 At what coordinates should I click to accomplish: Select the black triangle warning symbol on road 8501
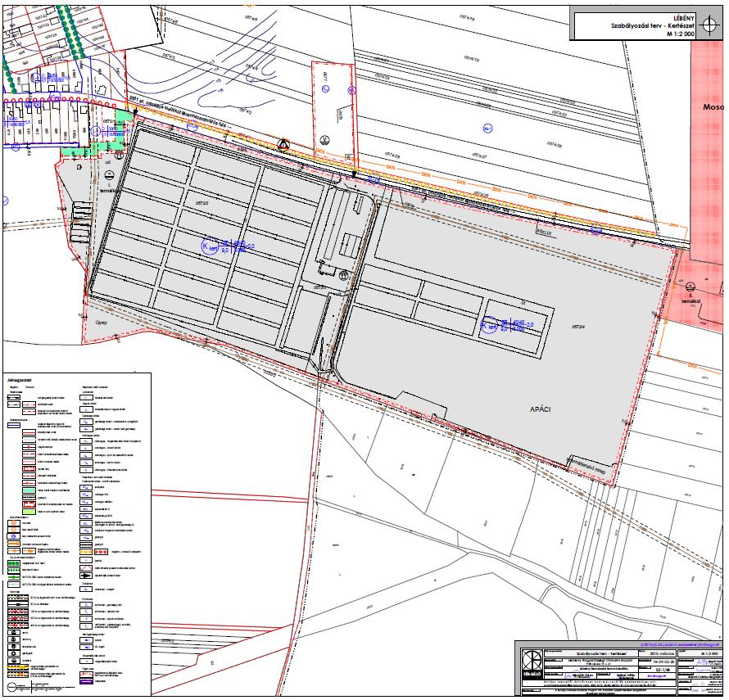pos(283,145)
